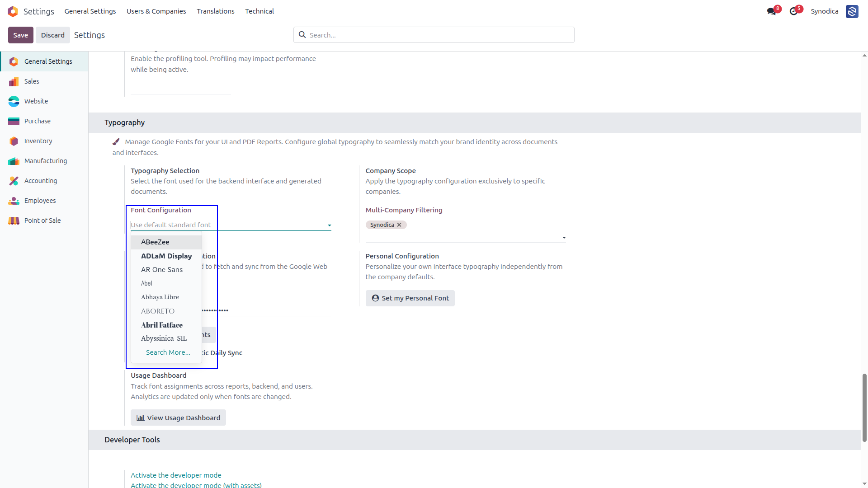Select Employees in the settings sidebar

44,201
